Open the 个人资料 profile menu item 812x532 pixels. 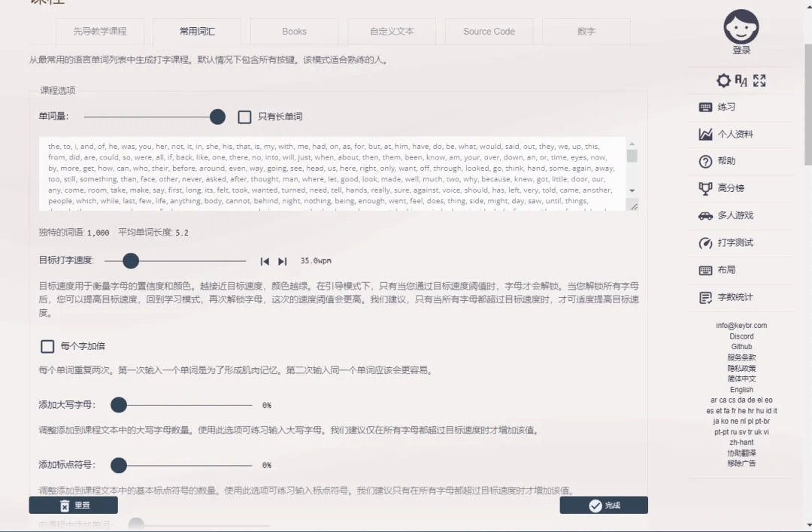point(735,134)
